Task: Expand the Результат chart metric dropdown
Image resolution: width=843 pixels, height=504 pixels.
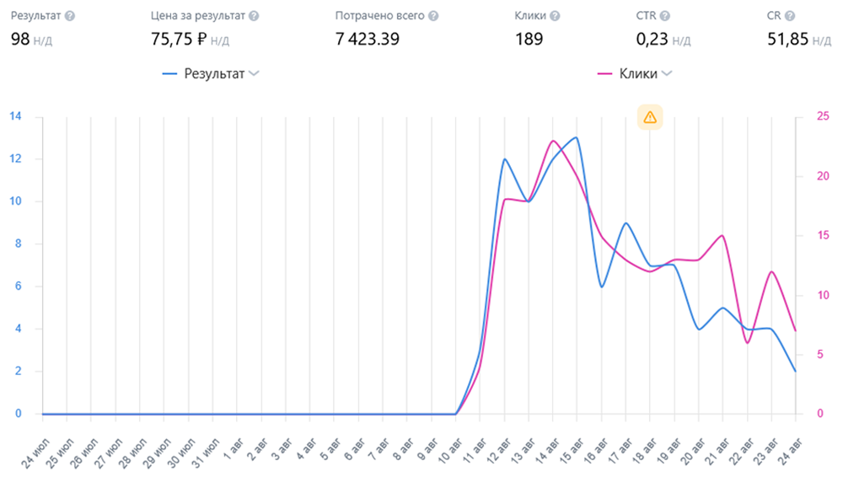Action: (x=254, y=74)
